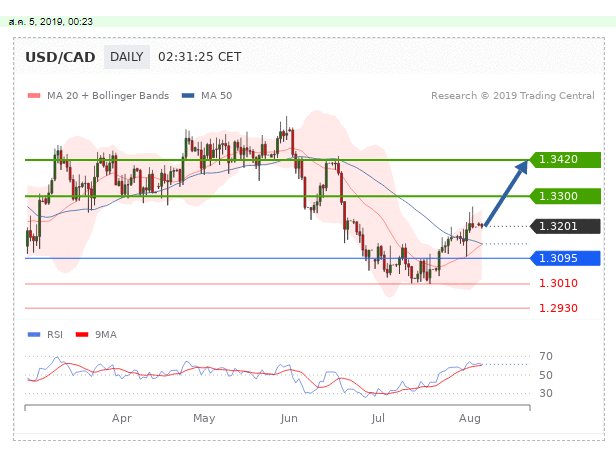Click the May label on time axis
This screenshot has height=449, width=616.
pyautogui.click(x=204, y=418)
